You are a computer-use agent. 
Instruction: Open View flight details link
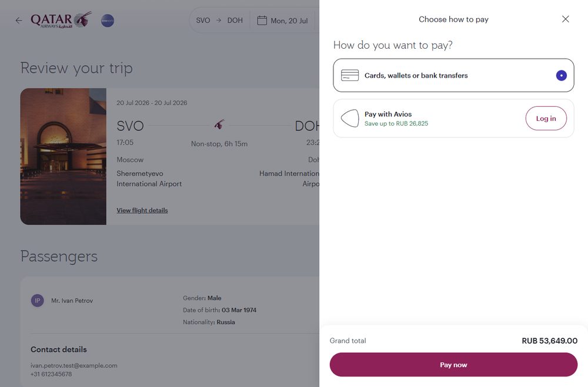point(142,210)
